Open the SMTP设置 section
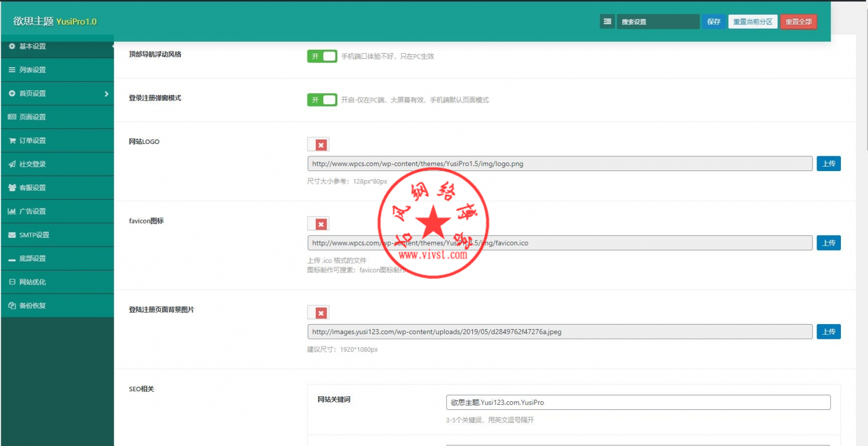 click(x=57, y=235)
